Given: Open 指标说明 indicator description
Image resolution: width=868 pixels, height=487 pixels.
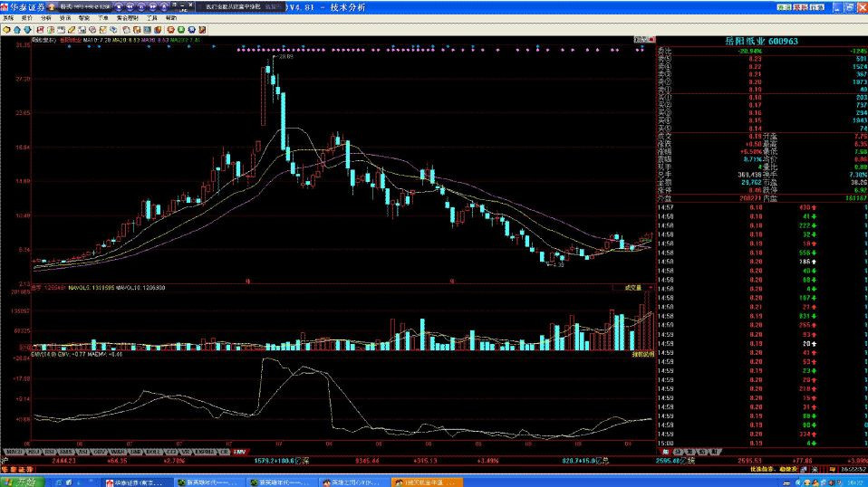Looking at the screenshot, I should pos(641,354).
